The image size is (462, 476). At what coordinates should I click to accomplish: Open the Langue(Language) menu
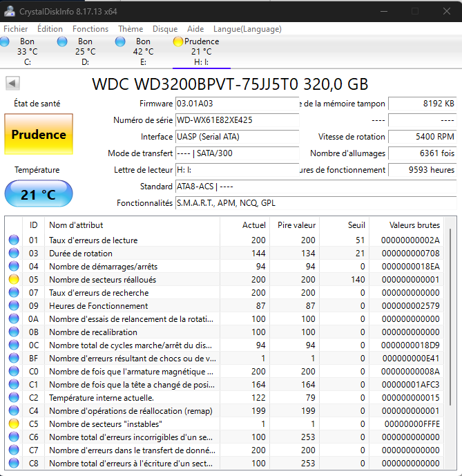pyautogui.click(x=247, y=29)
